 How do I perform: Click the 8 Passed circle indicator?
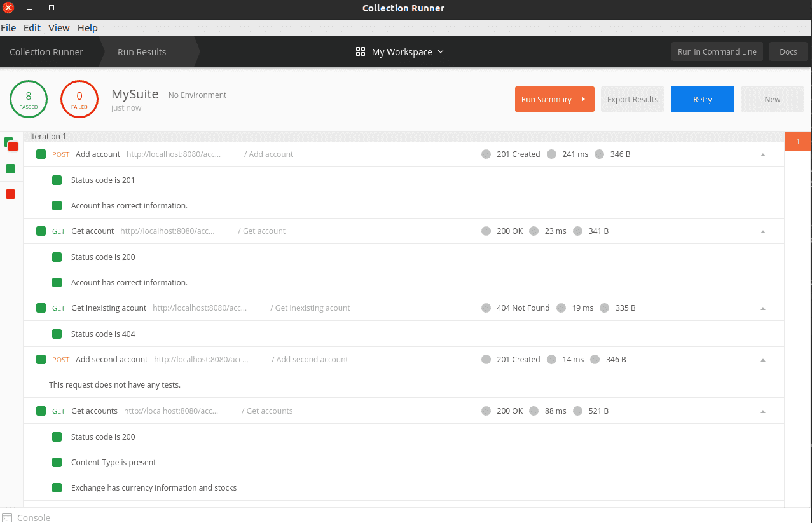pos(29,100)
